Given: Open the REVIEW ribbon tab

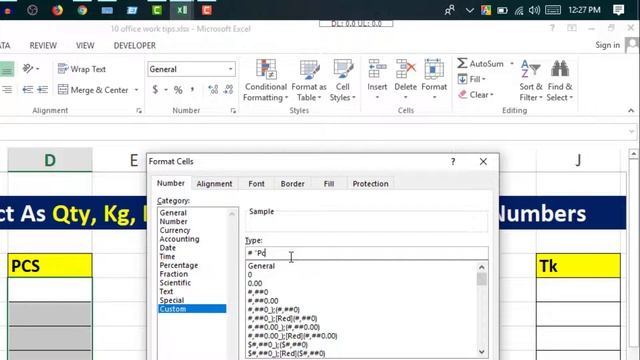Looking at the screenshot, I should tap(43, 45).
